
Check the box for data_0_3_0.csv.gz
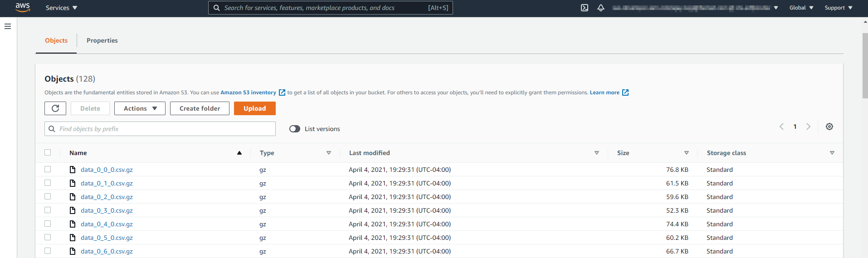48,210
